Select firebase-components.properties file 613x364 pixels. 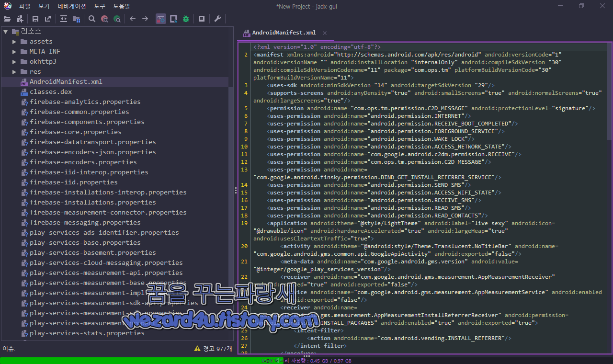click(87, 122)
